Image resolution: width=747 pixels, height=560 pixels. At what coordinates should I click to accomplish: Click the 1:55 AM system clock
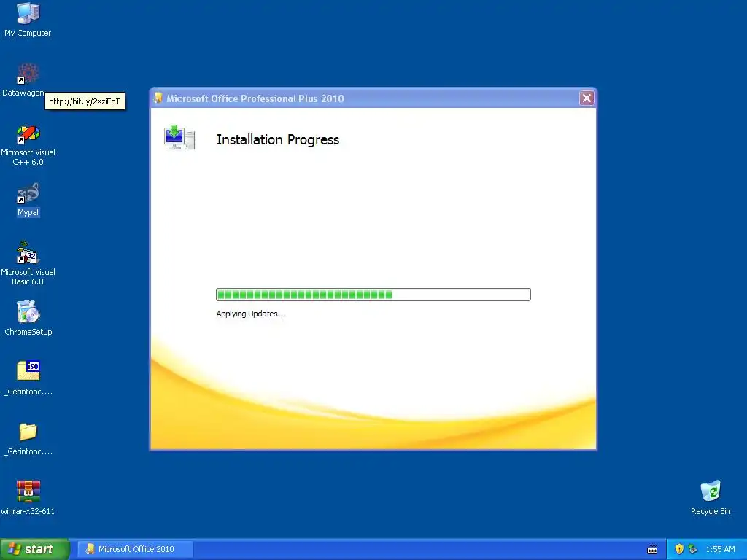tap(720, 549)
